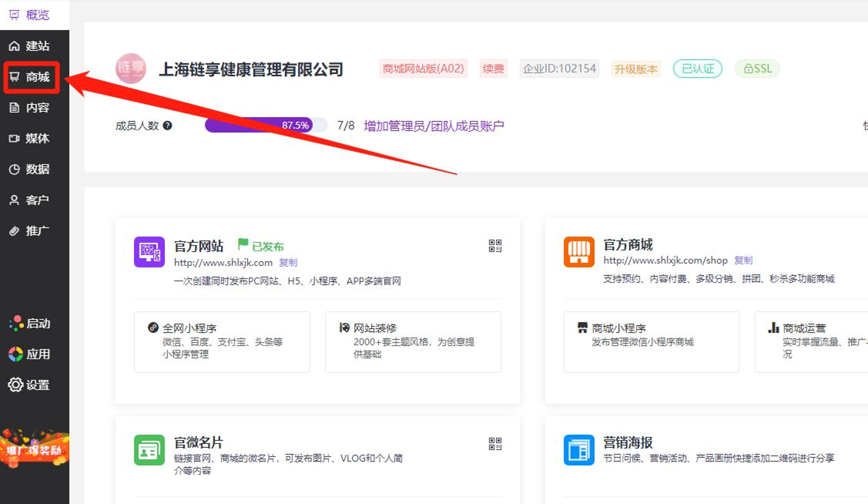
Task: Copy the official website URL with 复制
Action: [x=288, y=262]
